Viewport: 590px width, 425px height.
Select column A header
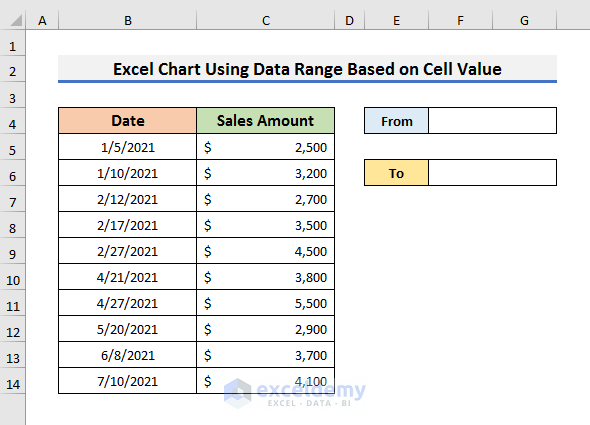tap(42, 20)
